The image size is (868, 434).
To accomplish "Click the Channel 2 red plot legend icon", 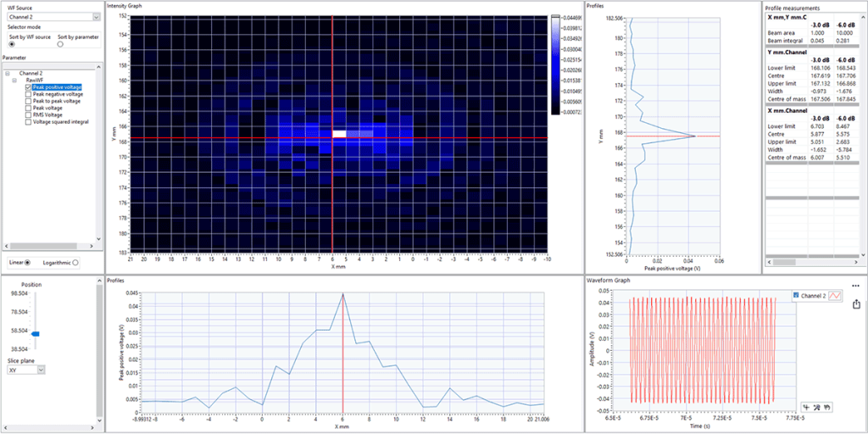I will pos(835,295).
